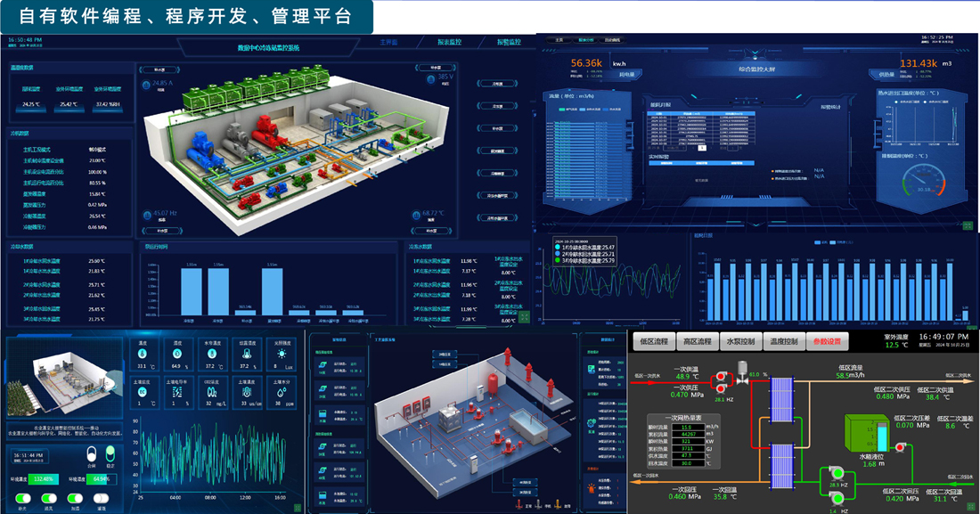Click the 12.5 ℃ outdoor temperature value
The image size is (980, 514).
tap(895, 345)
